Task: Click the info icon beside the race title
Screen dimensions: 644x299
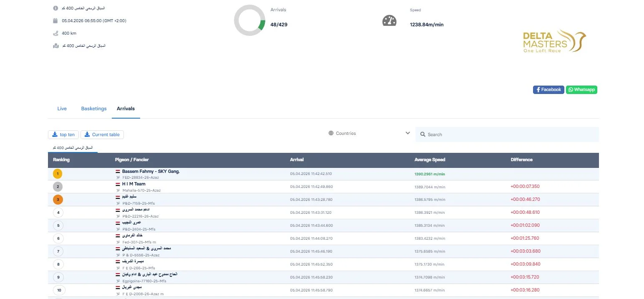Action: coord(56,8)
